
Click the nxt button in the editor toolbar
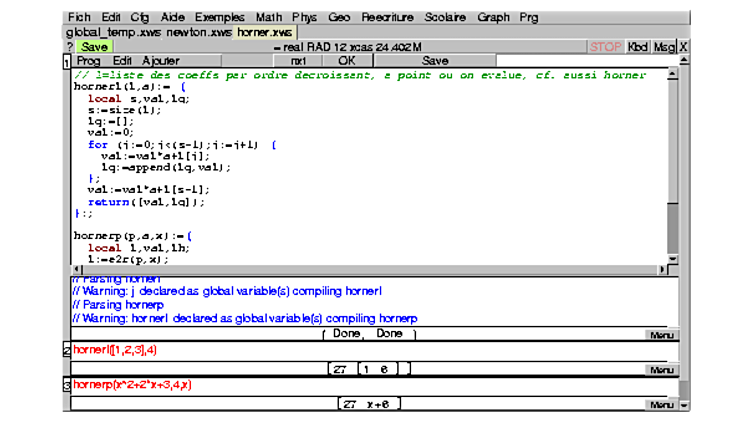[298, 61]
